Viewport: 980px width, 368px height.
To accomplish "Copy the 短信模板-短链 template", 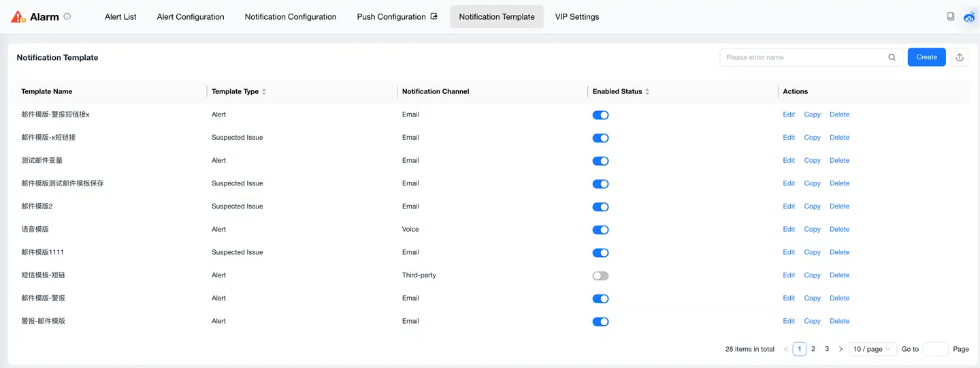I will [813, 275].
